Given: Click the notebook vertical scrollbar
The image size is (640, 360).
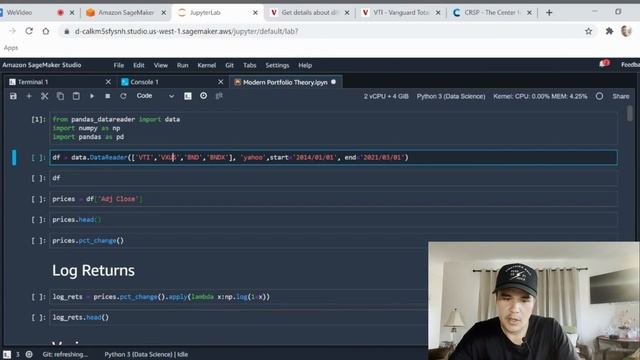Looking at the screenshot, I should tap(630, 113).
